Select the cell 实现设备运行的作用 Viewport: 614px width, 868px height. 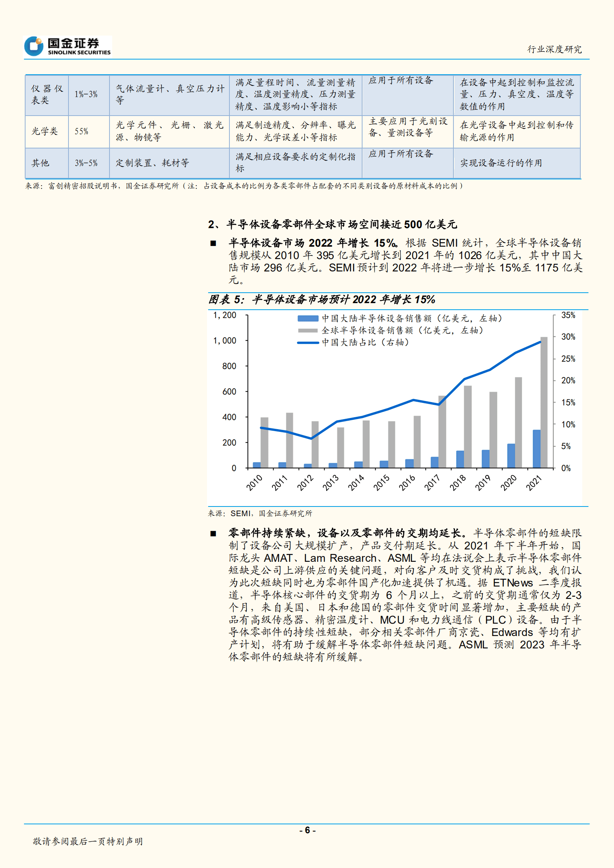pos(517,163)
